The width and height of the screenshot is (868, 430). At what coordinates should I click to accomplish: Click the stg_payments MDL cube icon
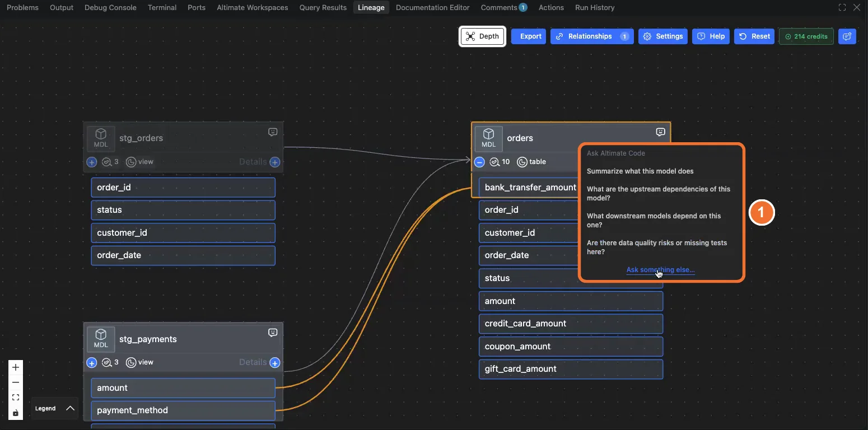coord(101,339)
